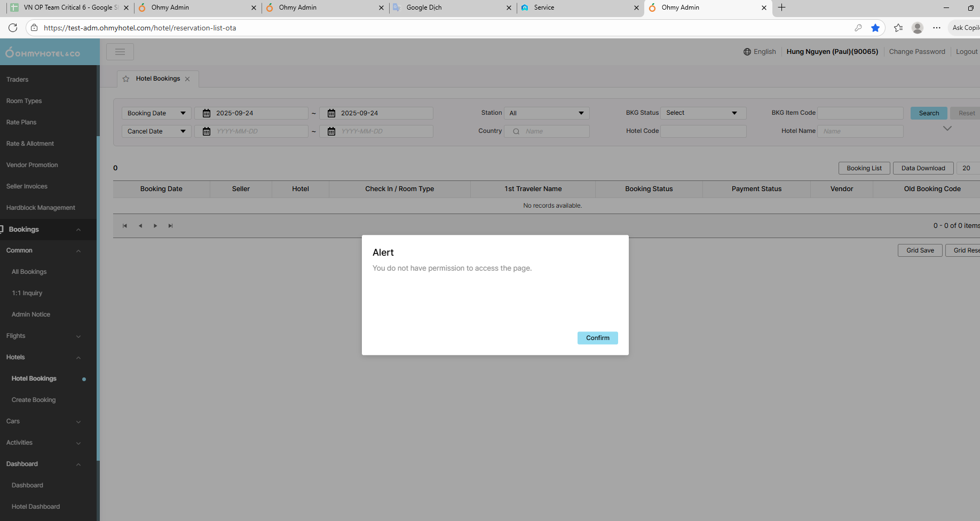This screenshot has height=521, width=980.
Task: Confirm the permission alert dialog
Action: 598,338
